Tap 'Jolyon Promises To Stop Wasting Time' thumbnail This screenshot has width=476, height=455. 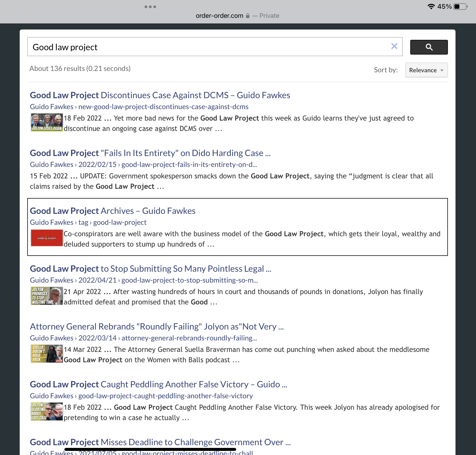(x=47, y=296)
